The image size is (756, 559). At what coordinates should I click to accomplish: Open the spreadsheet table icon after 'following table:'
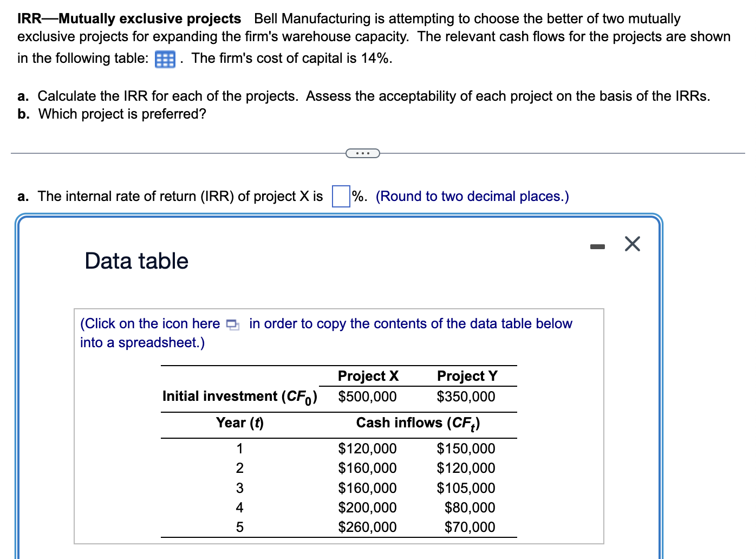[x=165, y=58]
